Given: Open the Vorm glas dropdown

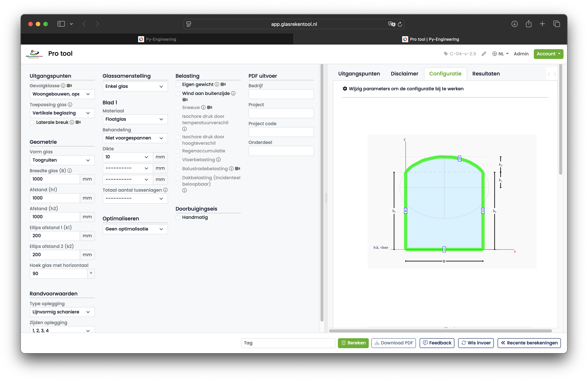Looking at the screenshot, I should click(x=62, y=160).
